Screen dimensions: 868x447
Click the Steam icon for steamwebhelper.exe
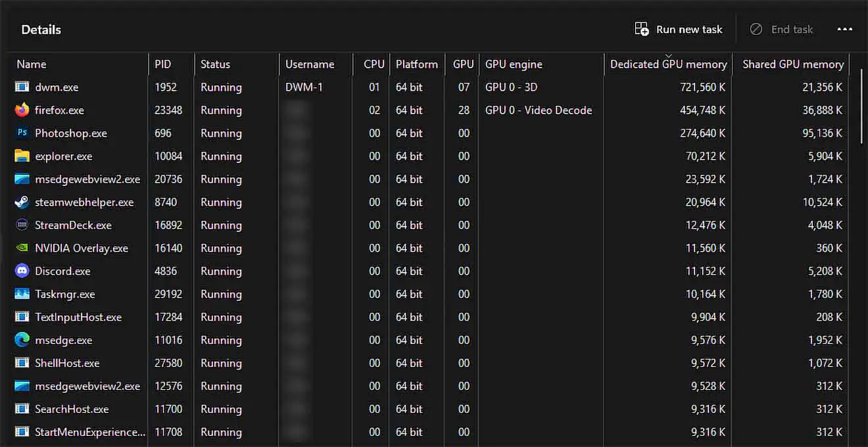pyautogui.click(x=22, y=202)
